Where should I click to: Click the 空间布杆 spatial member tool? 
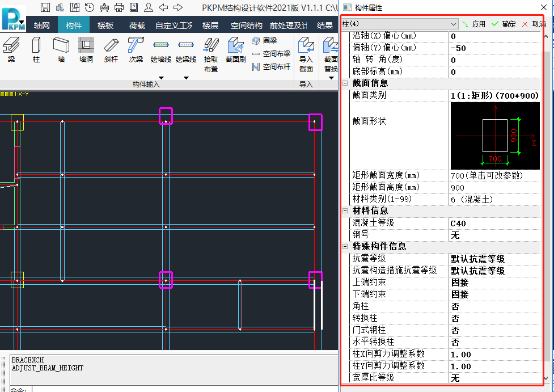pyautogui.click(x=271, y=66)
